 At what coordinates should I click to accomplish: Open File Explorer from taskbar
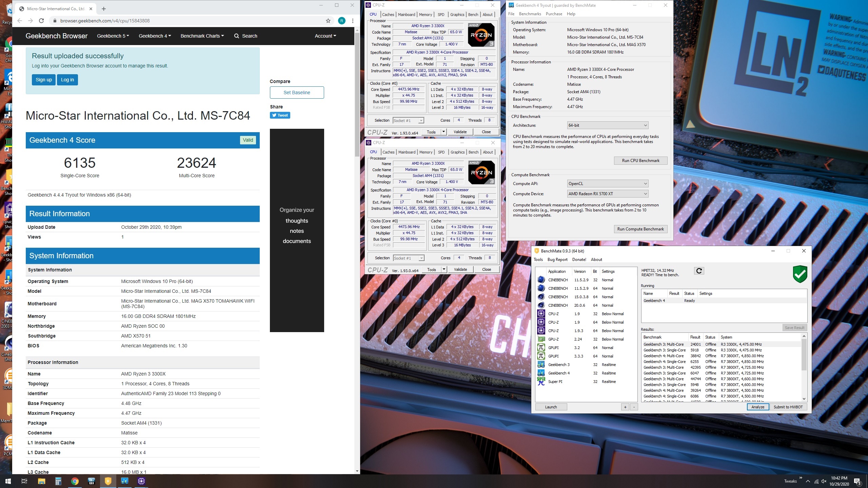(41, 481)
